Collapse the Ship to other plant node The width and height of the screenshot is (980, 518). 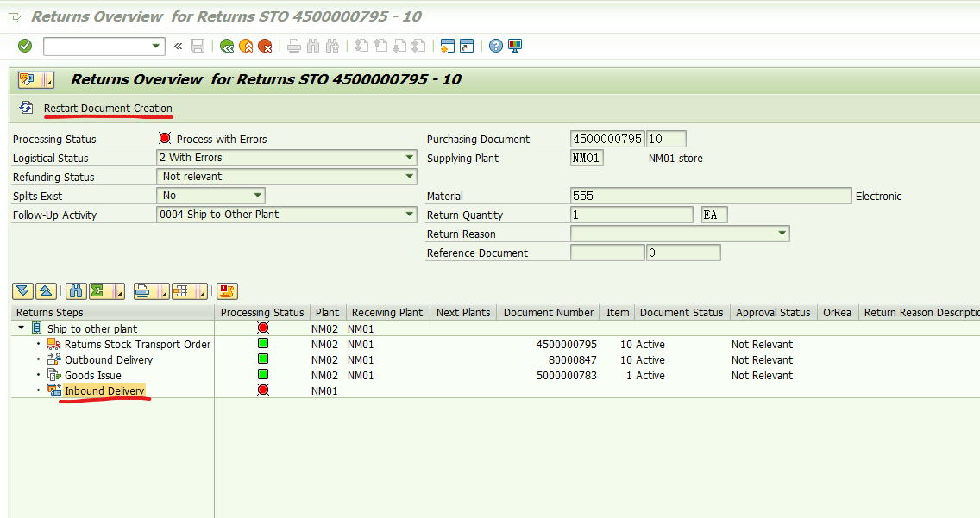tap(21, 328)
